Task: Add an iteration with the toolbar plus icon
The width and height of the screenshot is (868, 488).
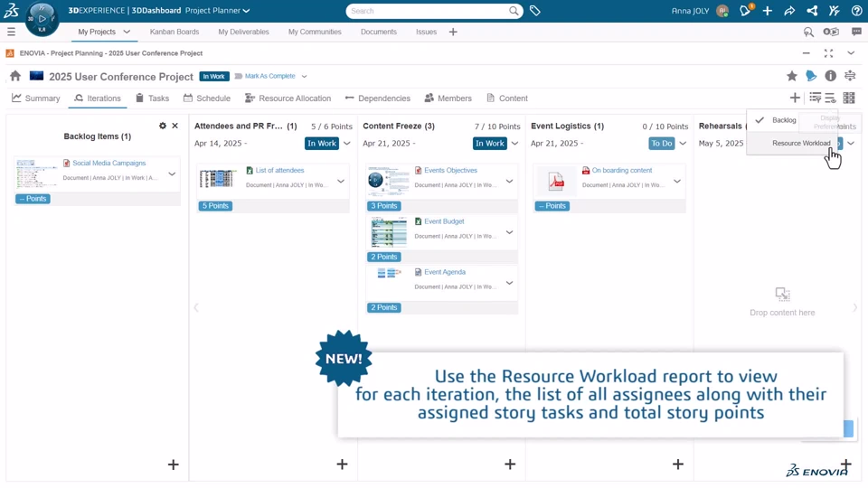Action: coord(795,98)
